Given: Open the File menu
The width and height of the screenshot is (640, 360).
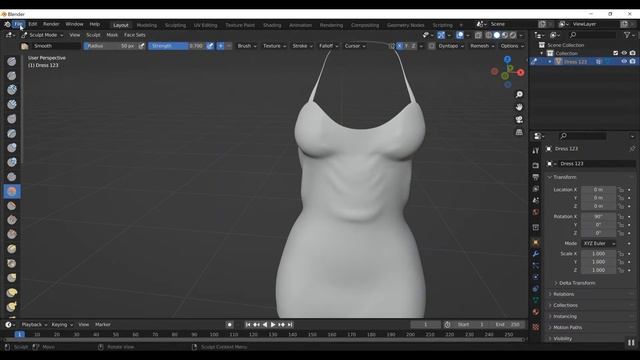Looking at the screenshot, I should point(18,24).
